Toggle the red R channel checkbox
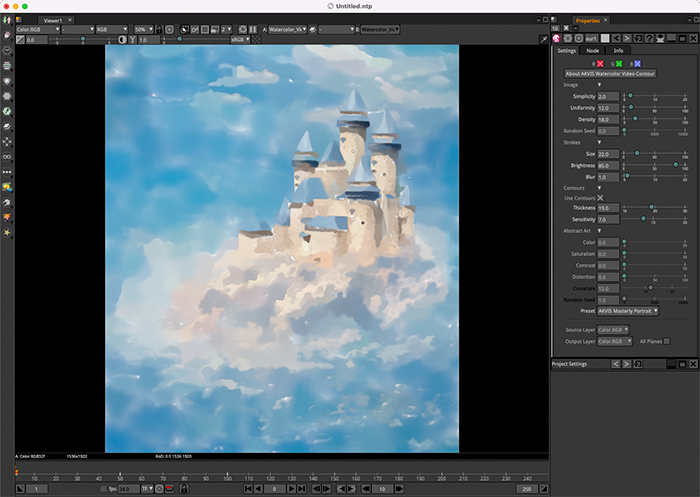 (600, 64)
